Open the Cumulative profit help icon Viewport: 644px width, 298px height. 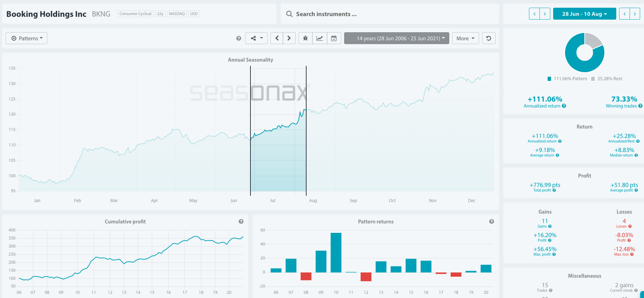click(x=241, y=221)
